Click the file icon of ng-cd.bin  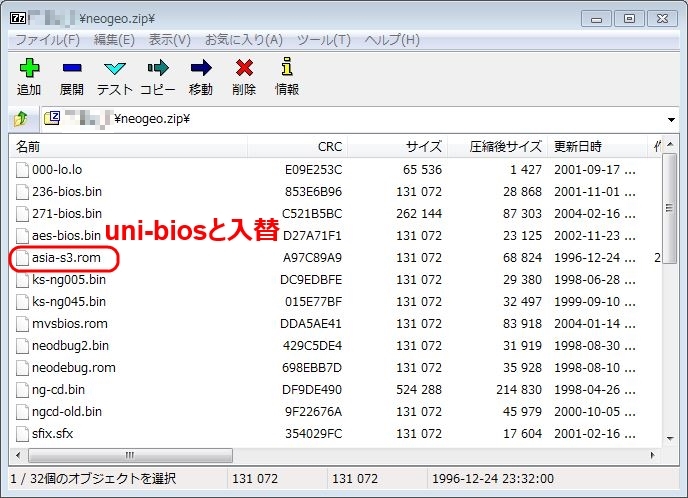click(x=22, y=390)
